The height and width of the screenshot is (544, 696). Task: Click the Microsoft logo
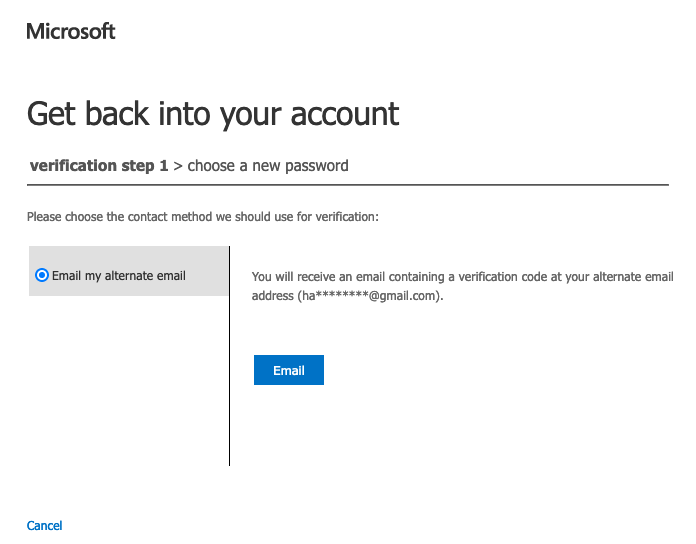(70, 31)
